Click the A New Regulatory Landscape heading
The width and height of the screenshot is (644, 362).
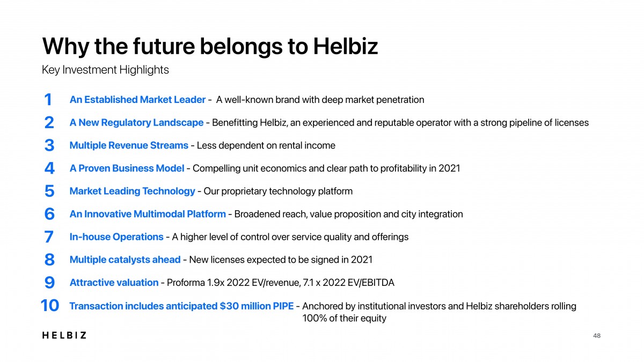point(136,123)
